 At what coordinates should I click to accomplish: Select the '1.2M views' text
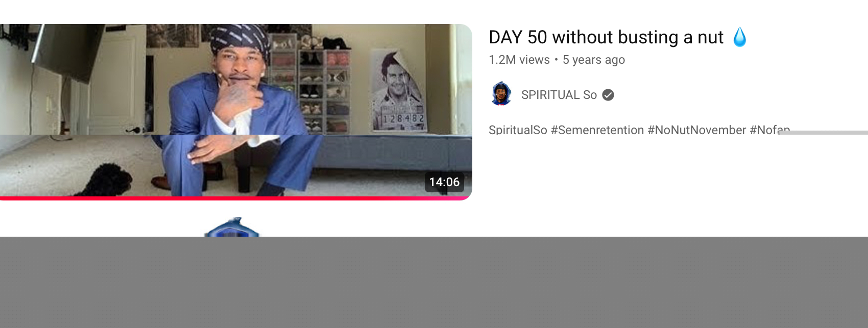[519, 60]
